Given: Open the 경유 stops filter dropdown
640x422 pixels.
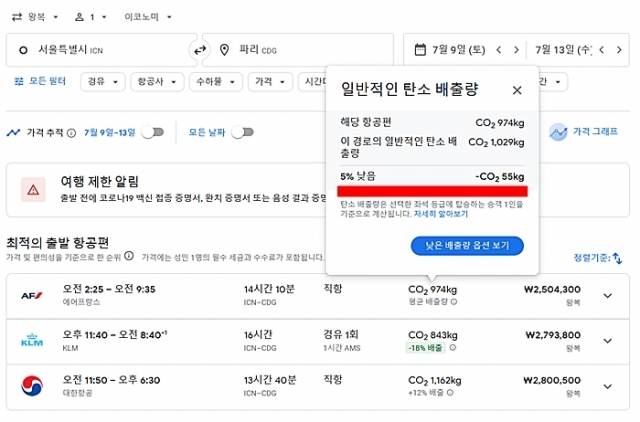Looking at the screenshot, I should [102, 82].
